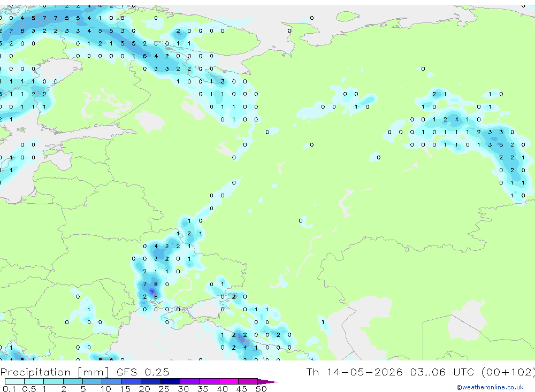Pick the legend swatch between 2 and 5
The width and height of the screenshot is (535, 392).
73,381
